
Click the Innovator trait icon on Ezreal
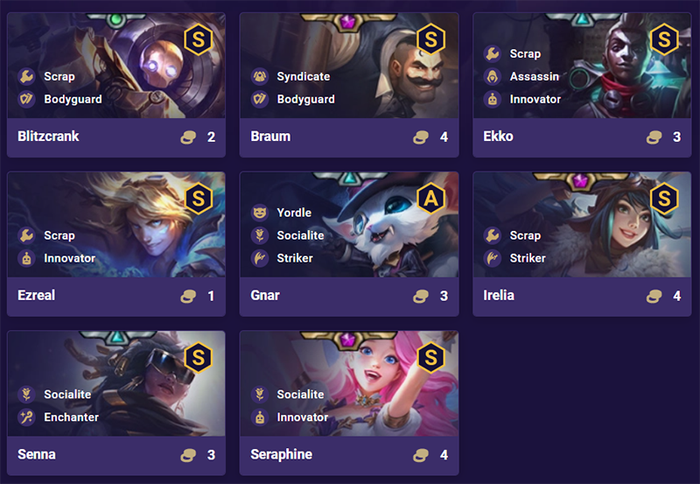26,258
